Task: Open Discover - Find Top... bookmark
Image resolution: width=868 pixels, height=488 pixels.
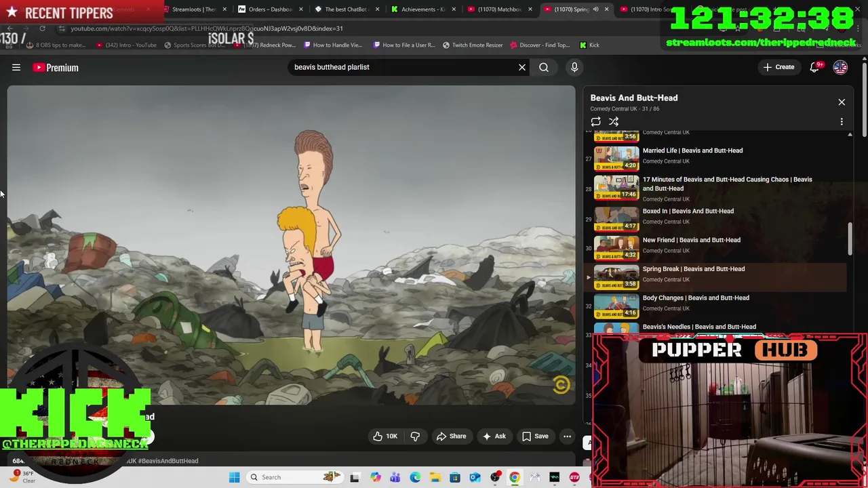Action: [x=540, y=45]
